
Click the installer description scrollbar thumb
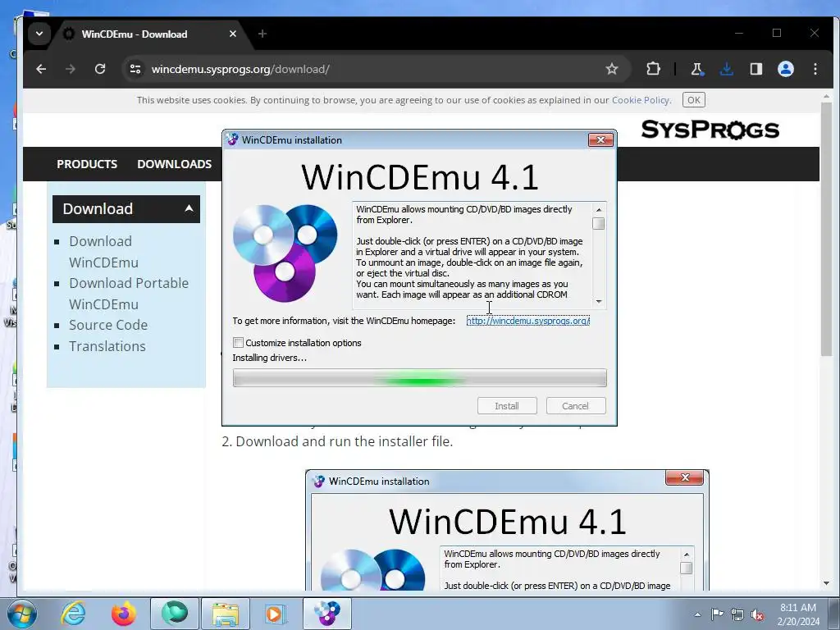(x=598, y=224)
